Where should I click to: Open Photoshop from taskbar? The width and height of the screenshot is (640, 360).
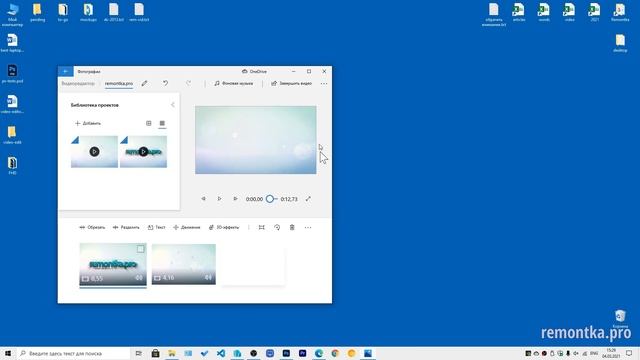[x=286, y=353]
